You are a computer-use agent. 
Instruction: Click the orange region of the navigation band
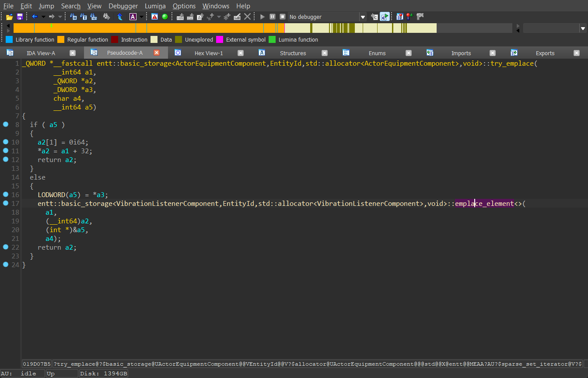click(x=149, y=28)
